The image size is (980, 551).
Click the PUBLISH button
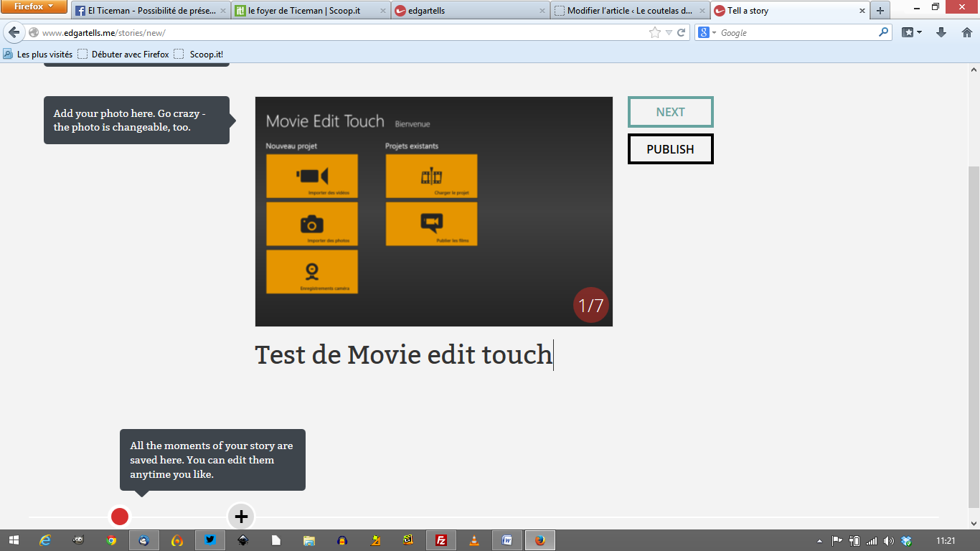[670, 149]
